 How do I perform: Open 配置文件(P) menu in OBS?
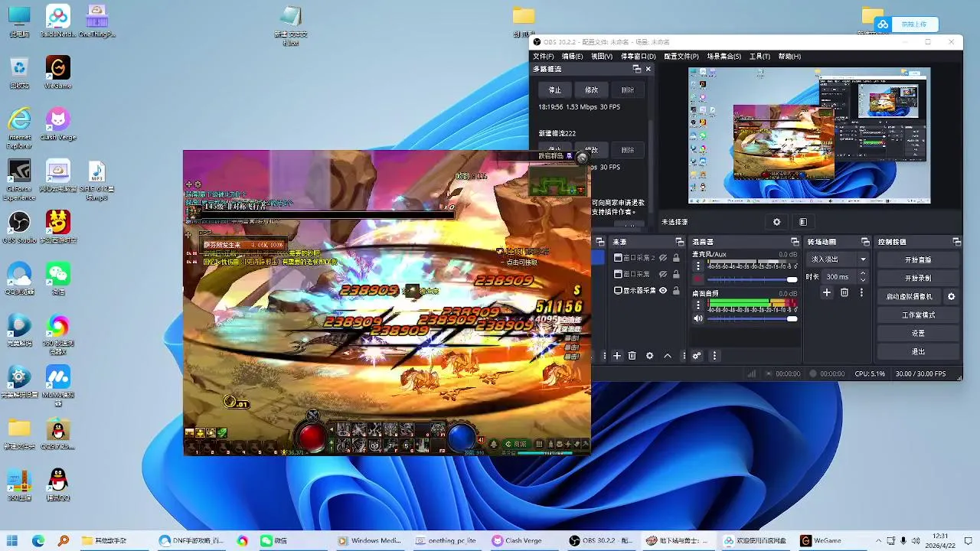(681, 57)
